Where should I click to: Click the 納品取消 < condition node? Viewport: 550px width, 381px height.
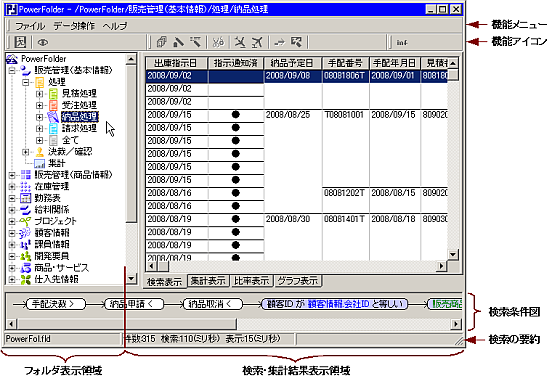coord(213,304)
